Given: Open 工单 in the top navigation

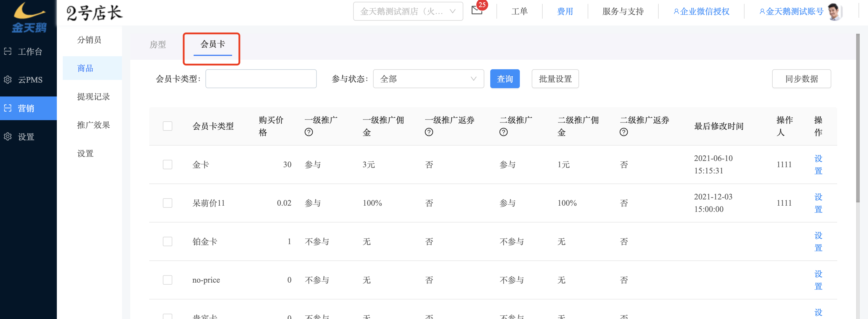Looking at the screenshot, I should (519, 12).
